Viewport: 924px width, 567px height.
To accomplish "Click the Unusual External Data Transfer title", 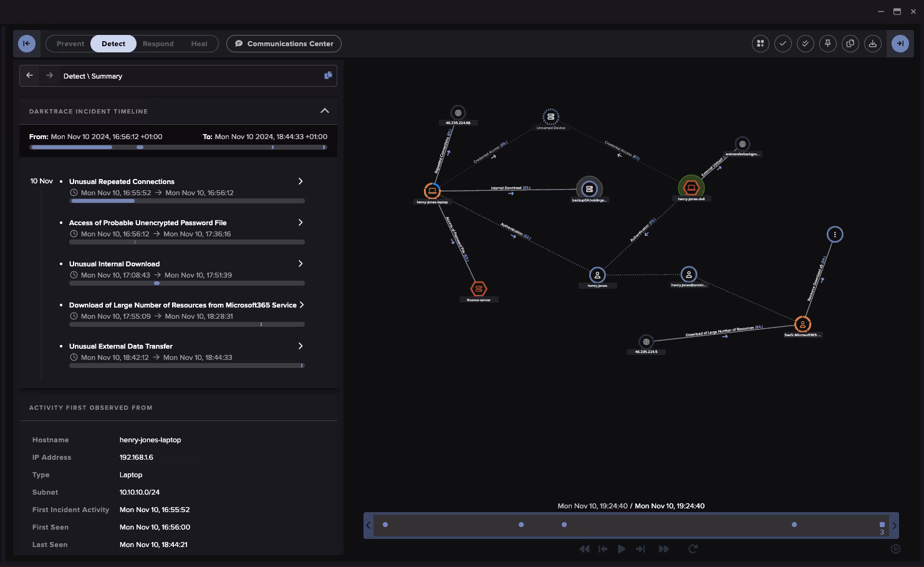I will [121, 346].
